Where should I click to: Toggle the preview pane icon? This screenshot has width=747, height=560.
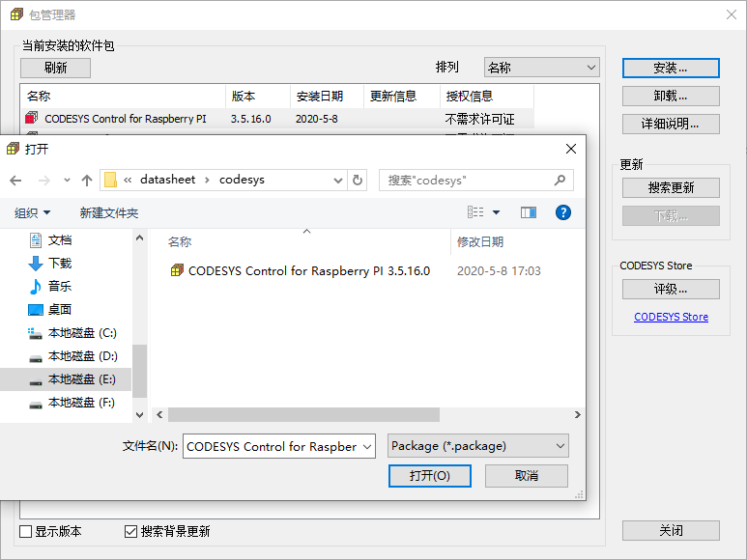[x=529, y=212]
